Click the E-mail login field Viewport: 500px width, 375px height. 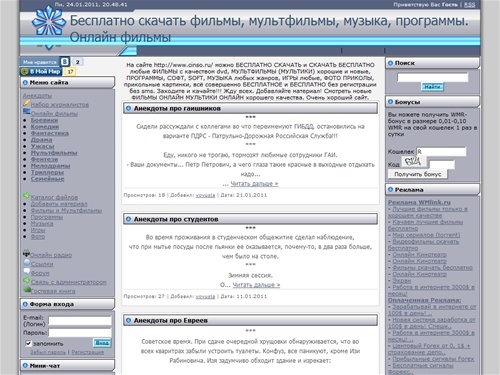80,321
